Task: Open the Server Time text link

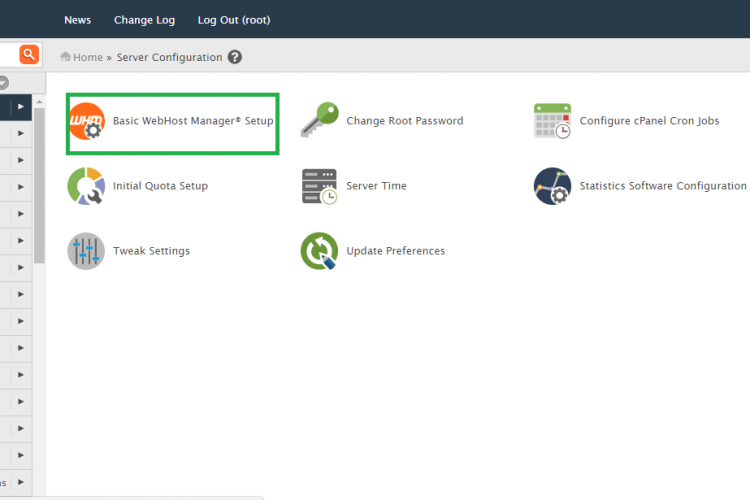Action: (376, 186)
